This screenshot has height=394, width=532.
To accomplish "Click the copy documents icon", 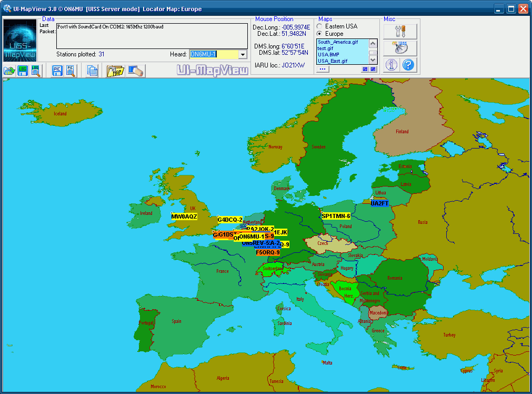I will click(93, 71).
